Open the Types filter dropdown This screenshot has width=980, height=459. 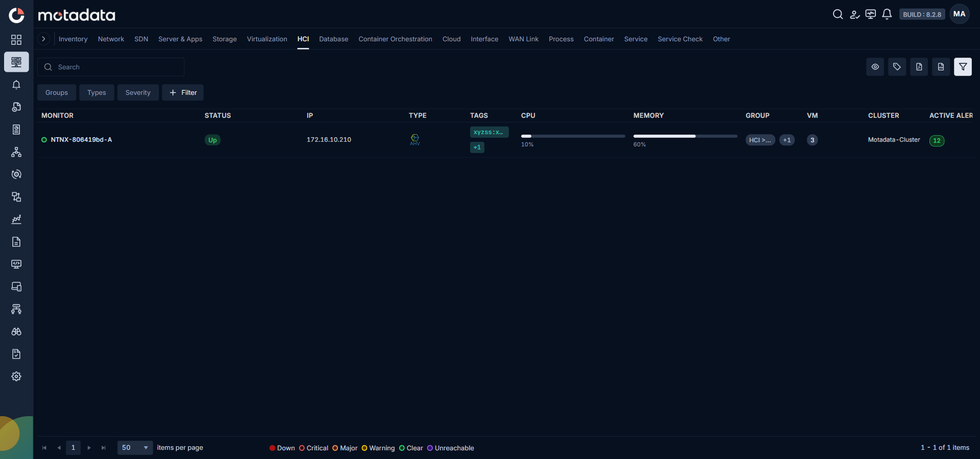coord(96,92)
